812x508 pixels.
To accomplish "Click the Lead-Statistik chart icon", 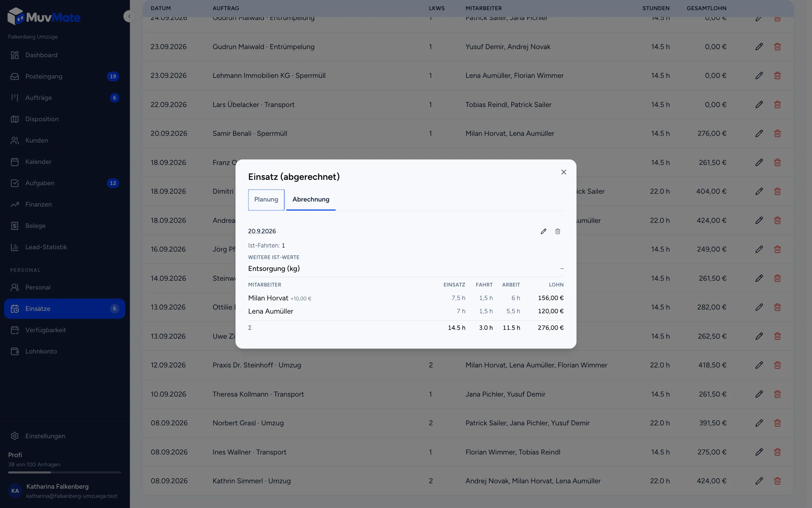I will pyautogui.click(x=15, y=247).
